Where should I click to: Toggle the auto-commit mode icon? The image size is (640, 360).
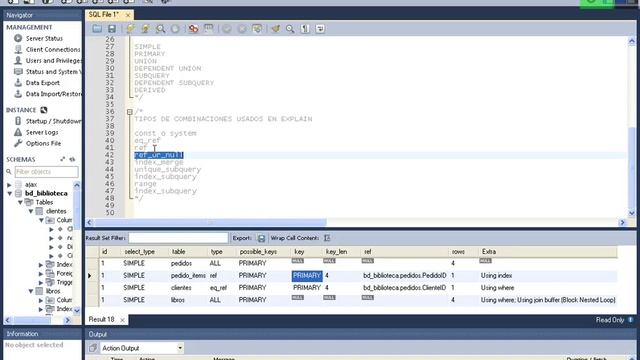(257, 29)
